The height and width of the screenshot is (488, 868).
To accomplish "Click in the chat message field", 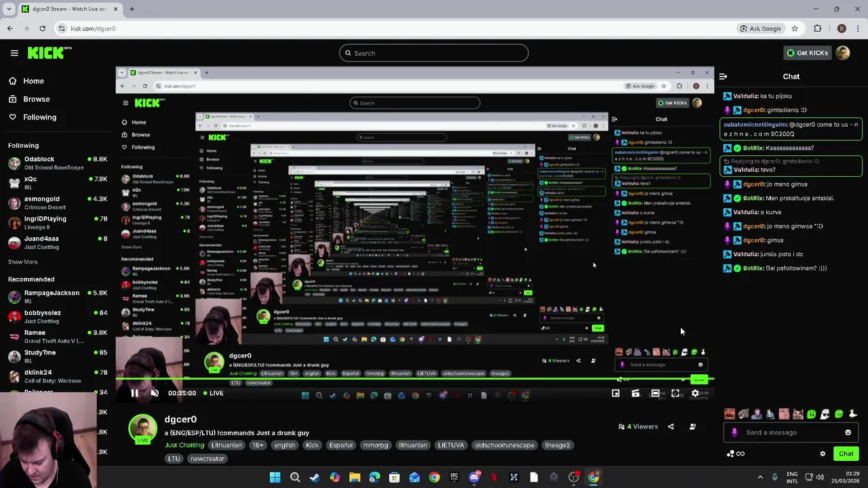I will click(x=791, y=432).
